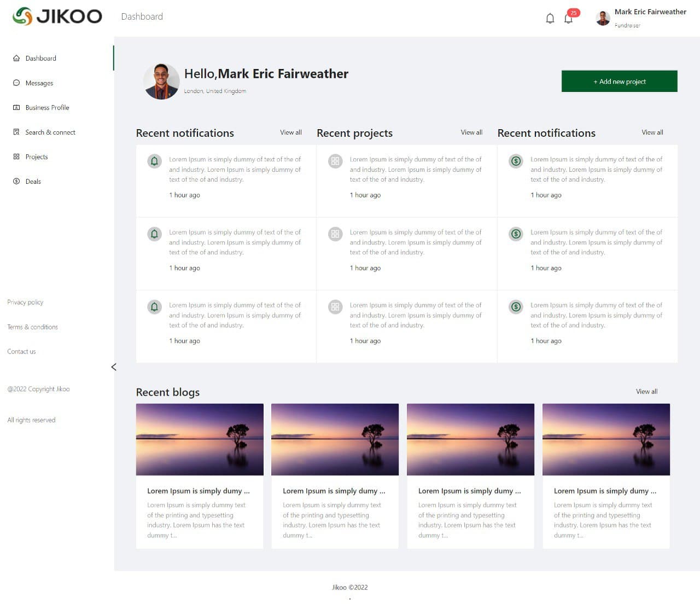Viewport: 700px width, 615px height.
Task: Open the first blog thumbnail image
Action: (x=200, y=439)
